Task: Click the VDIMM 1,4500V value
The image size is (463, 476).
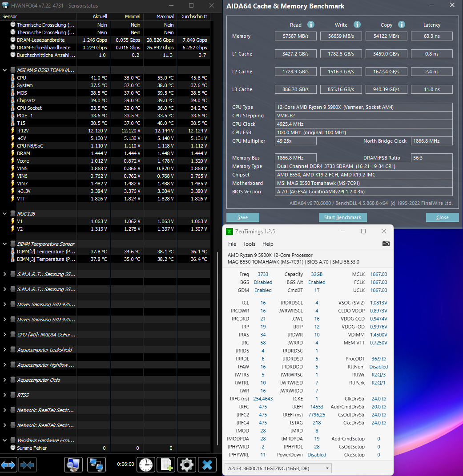Action: click(378, 335)
